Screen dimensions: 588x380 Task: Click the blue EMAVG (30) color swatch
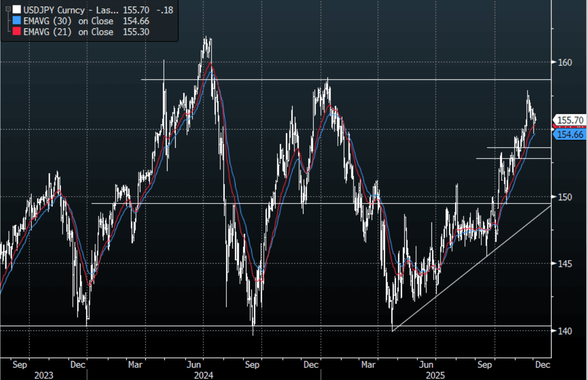[x=17, y=21]
